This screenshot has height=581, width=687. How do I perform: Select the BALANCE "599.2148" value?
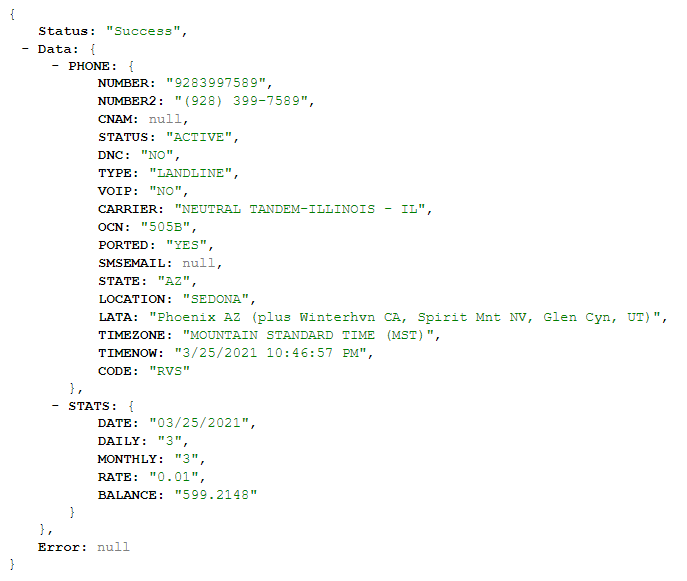(x=216, y=495)
